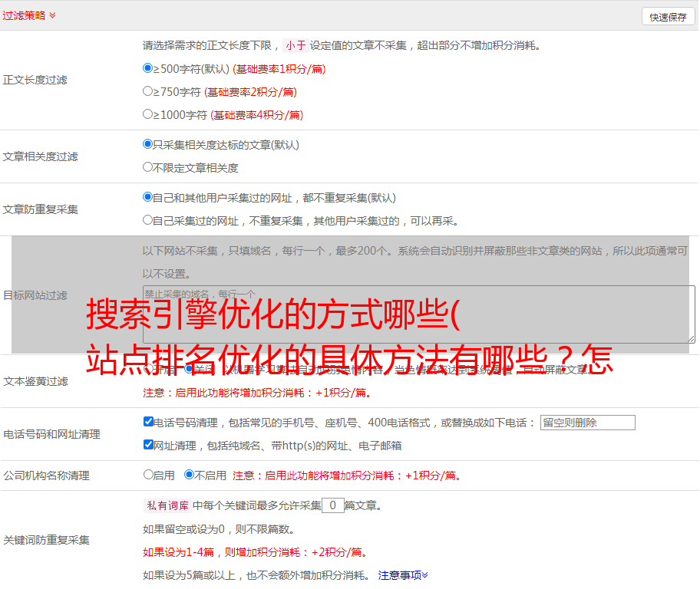The height and width of the screenshot is (589, 700).
Task: Click the 公司机构名称清理 label
Action: (x=46, y=475)
